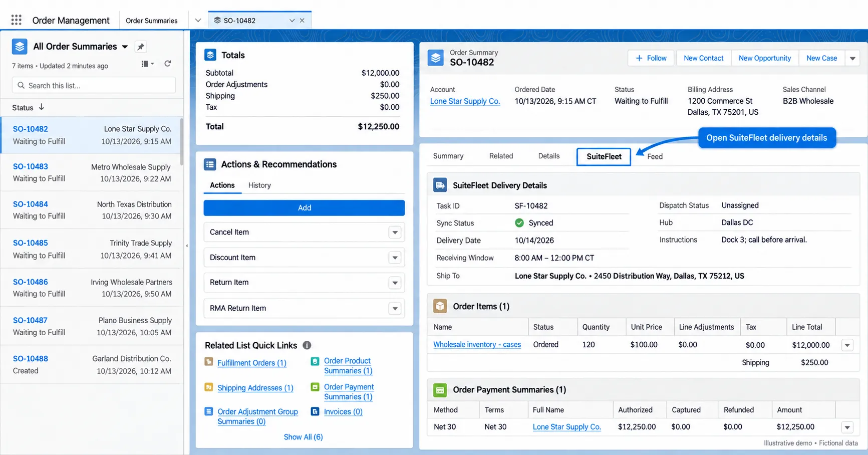Expand the Return Item action dropdown
The width and height of the screenshot is (868, 455).
point(395,283)
